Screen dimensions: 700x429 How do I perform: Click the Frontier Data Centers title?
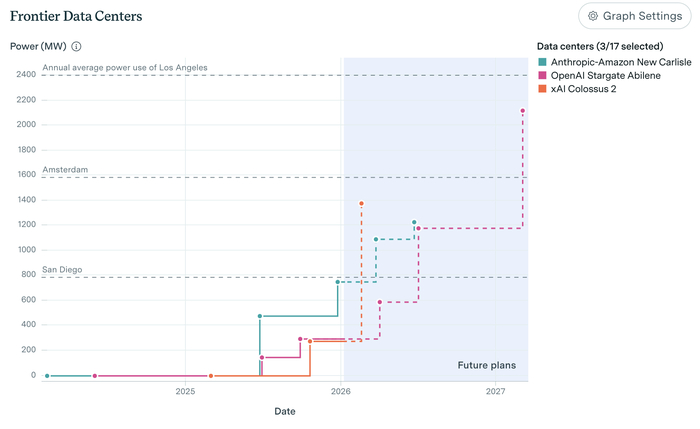pos(76,17)
